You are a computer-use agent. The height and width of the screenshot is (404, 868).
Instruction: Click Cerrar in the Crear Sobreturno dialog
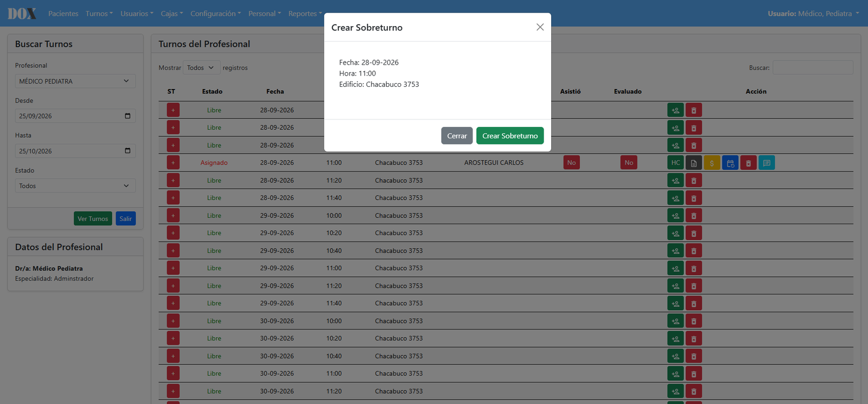(x=457, y=136)
